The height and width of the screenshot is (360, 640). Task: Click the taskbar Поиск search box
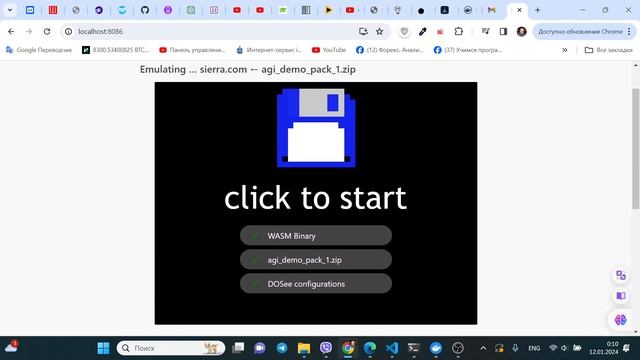171,348
